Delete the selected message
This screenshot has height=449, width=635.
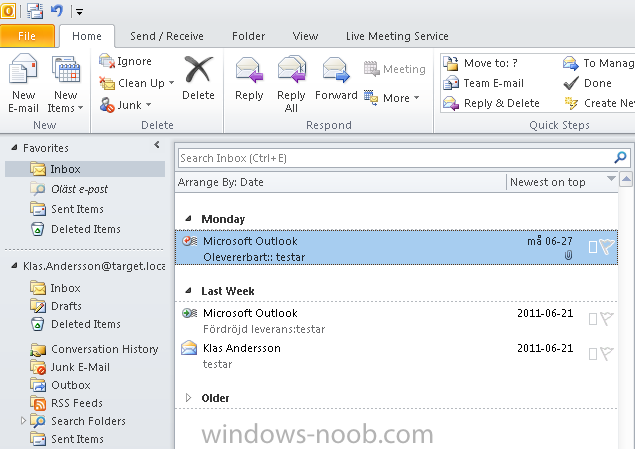(198, 78)
